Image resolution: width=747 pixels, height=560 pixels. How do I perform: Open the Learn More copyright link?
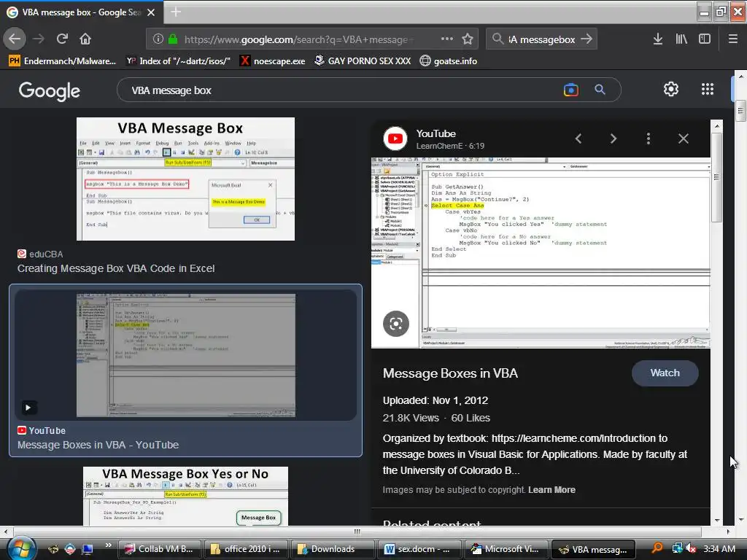tap(551, 489)
